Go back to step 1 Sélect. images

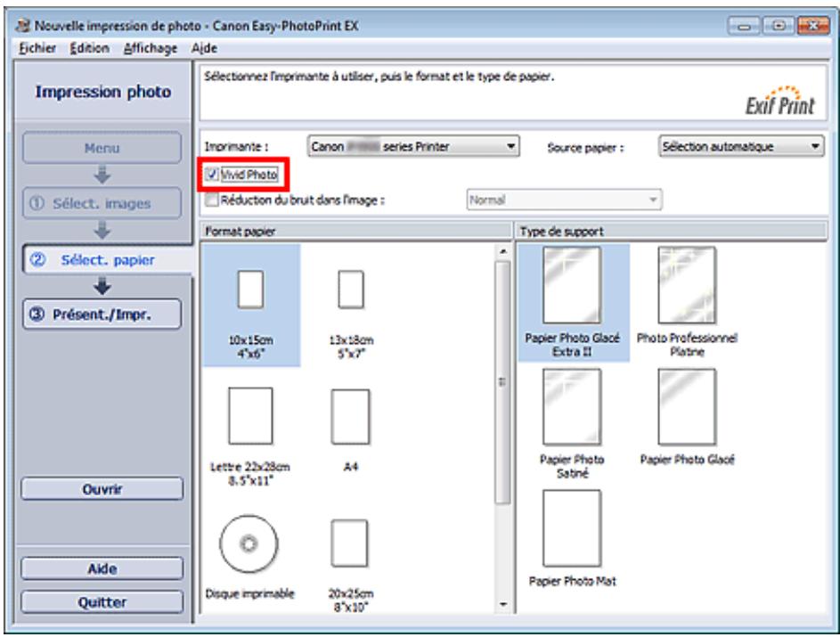pyautogui.click(x=102, y=203)
